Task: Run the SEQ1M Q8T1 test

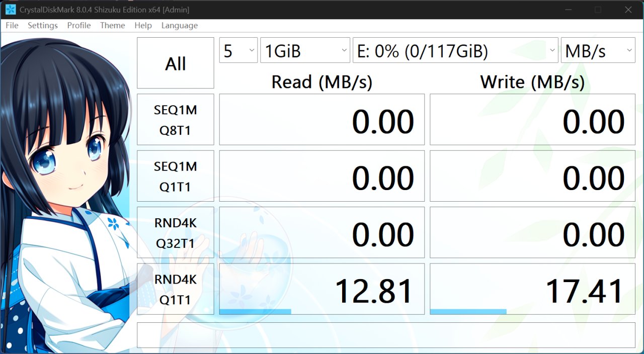Action: pos(176,120)
